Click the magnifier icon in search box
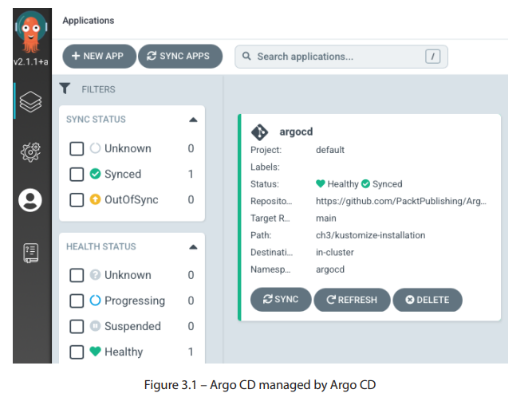Image resolution: width=532 pixels, height=397 pixels. [x=246, y=57]
